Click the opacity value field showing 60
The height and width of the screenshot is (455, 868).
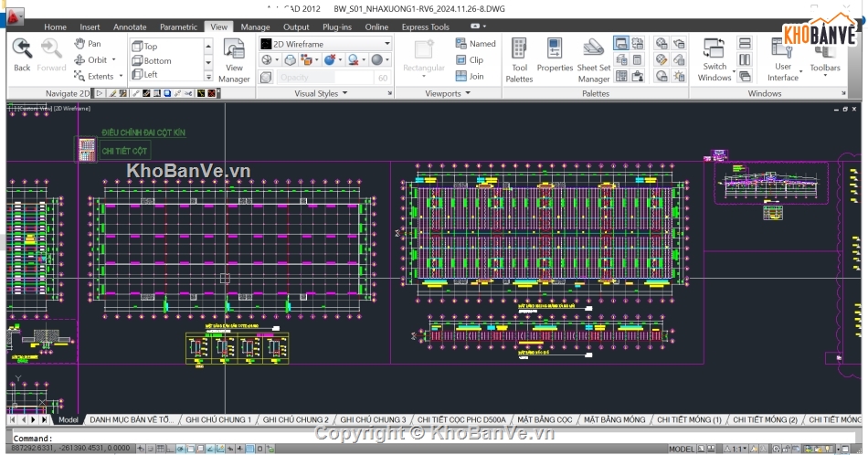(383, 78)
